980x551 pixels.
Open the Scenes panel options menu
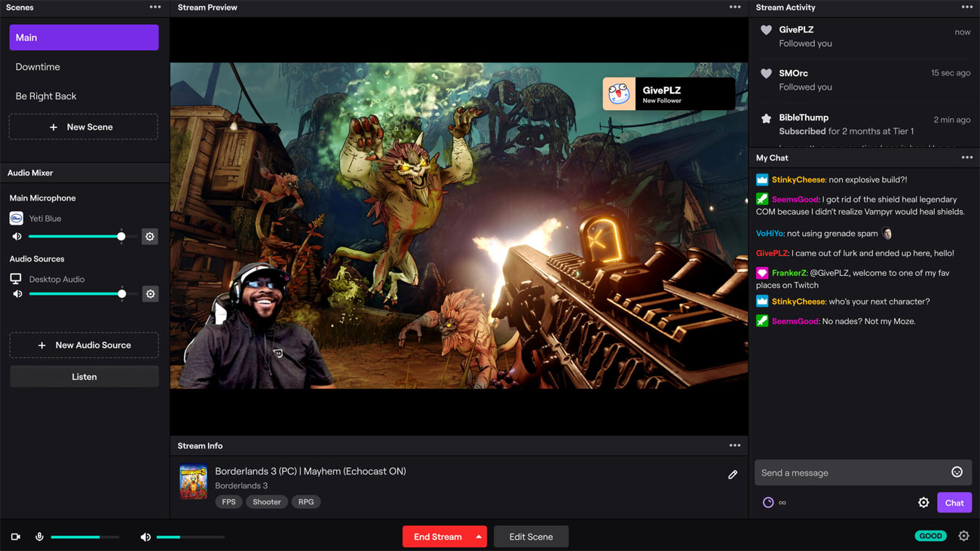coord(155,8)
